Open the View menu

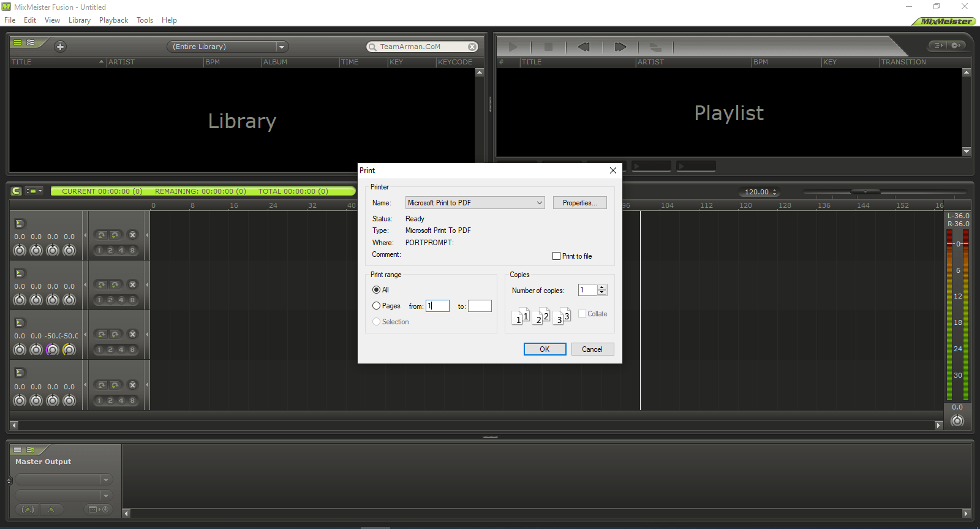[52, 20]
